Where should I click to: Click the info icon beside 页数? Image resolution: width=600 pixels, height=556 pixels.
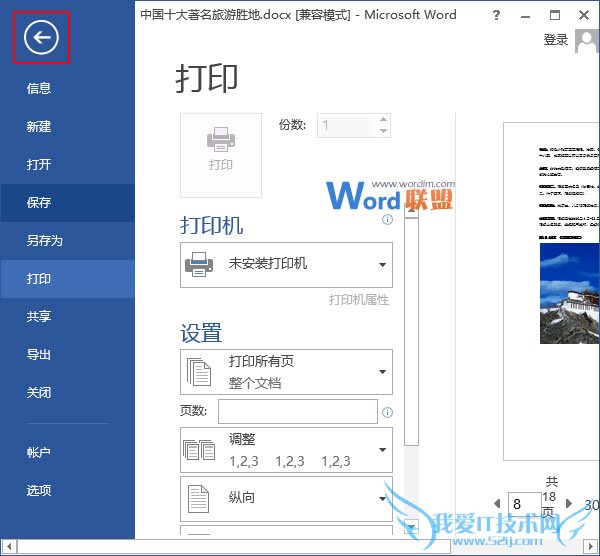pos(387,412)
